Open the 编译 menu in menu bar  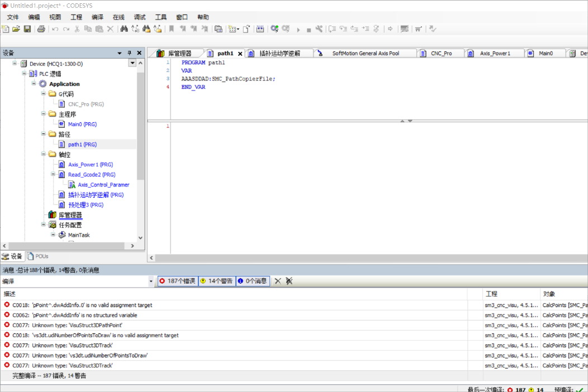tap(97, 17)
